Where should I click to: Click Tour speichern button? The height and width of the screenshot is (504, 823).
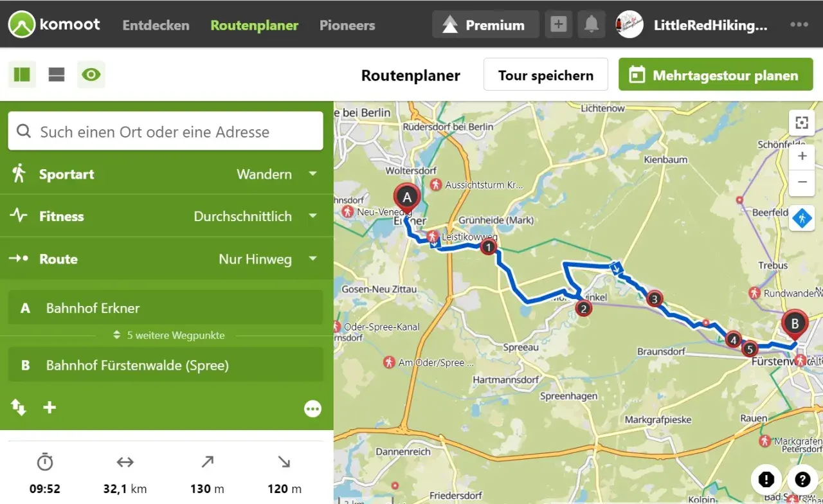coord(546,75)
